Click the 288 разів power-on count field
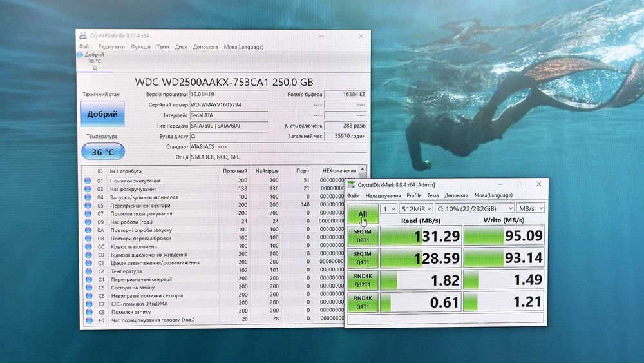Viewport: 644px width, 363px height. click(345, 125)
